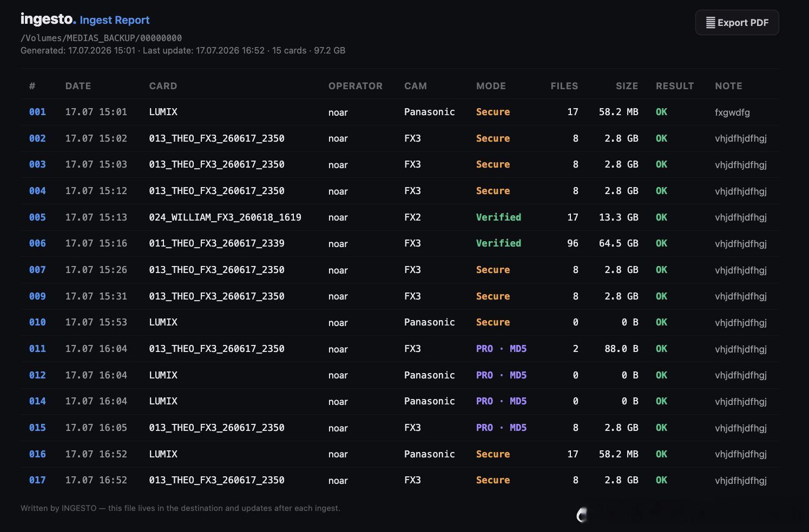This screenshot has height=532, width=809.
Task: Click the DATE column header
Action: click(78, 86)
